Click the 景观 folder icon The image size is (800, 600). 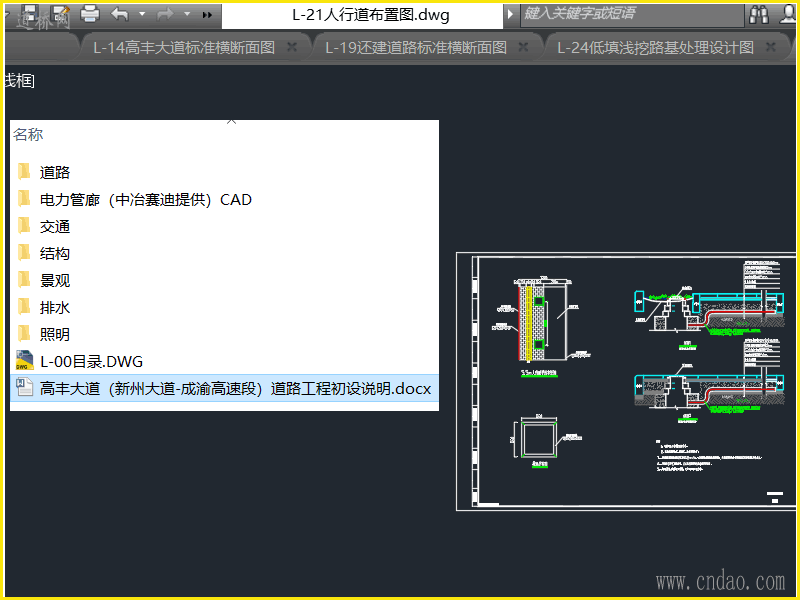click(24, 280)
